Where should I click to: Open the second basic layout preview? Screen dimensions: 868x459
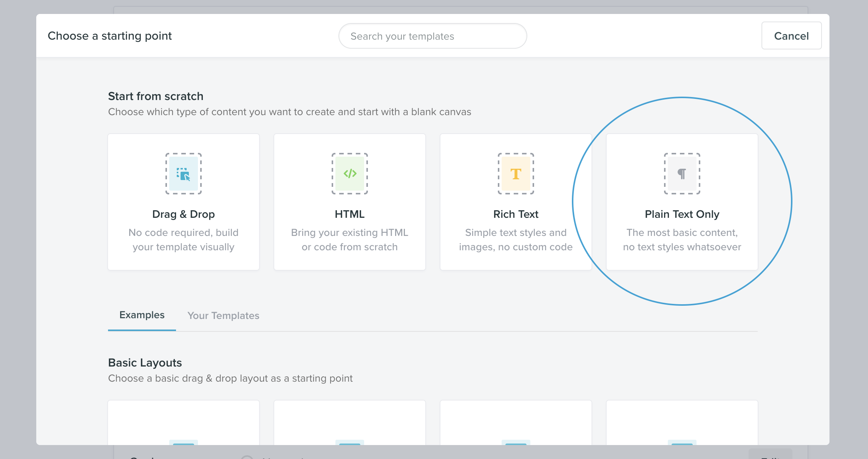[x=350, y=427]
